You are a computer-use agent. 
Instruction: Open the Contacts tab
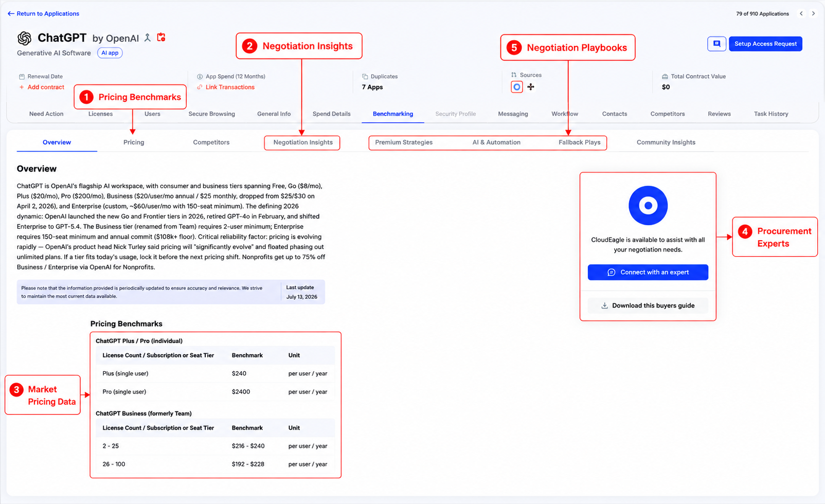[x=615, y=114]
